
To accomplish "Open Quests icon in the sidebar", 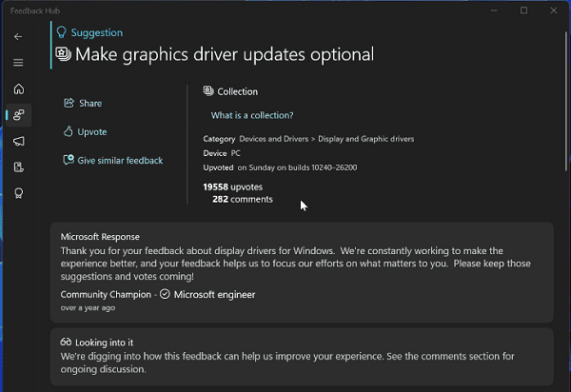I will click(x=19, y=167).
